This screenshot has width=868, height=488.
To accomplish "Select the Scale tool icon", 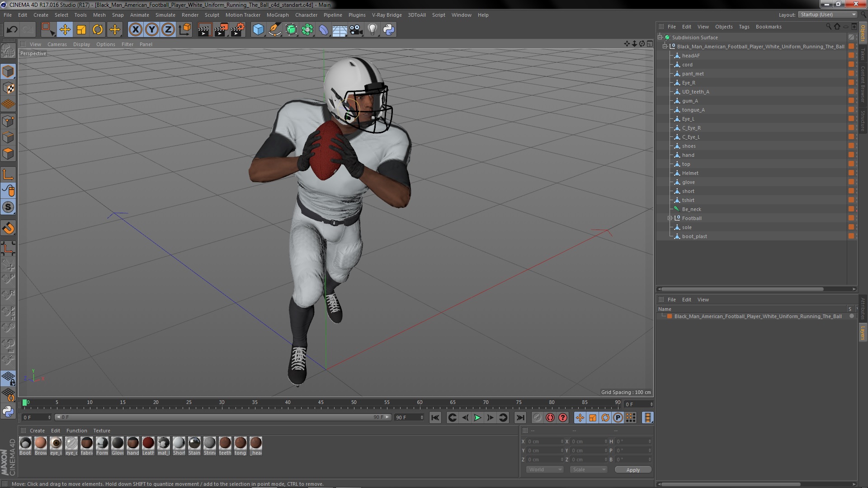I will click(81, 30).
